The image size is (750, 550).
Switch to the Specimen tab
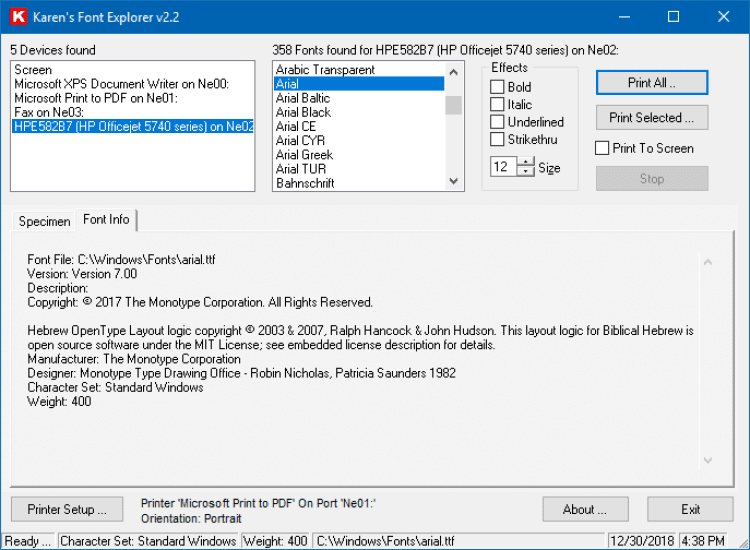click(44, 221)
